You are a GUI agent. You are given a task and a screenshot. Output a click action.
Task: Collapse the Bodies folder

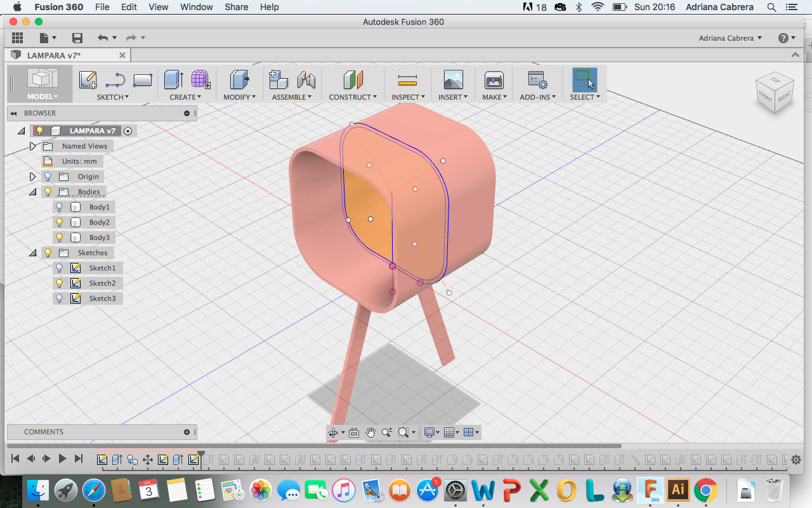click(33, 192)
